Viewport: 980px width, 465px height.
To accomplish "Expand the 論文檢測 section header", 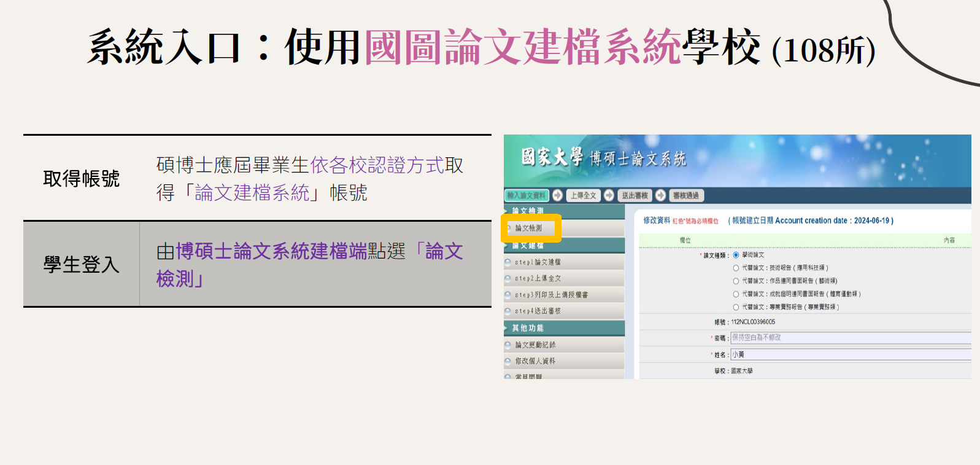I will coord(528,211).
